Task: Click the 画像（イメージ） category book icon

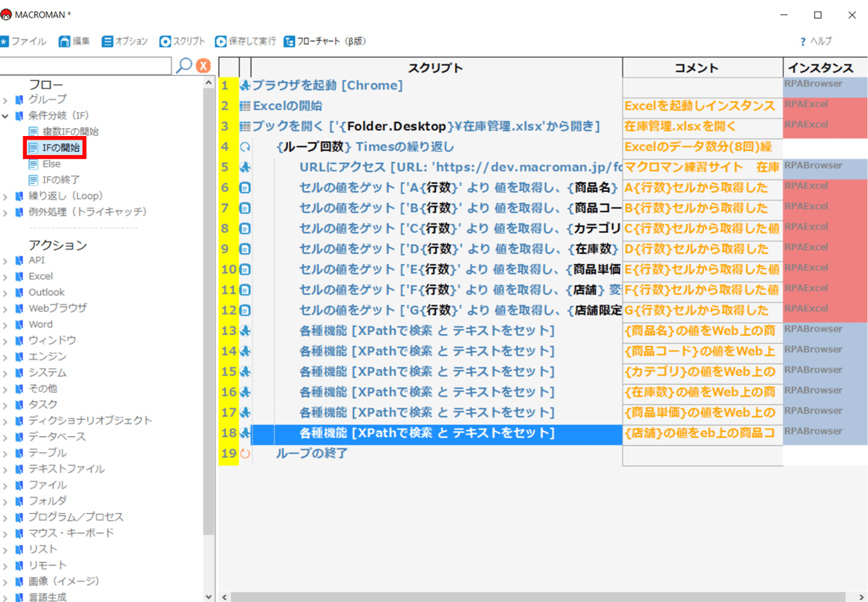Action: pos(19,581)
